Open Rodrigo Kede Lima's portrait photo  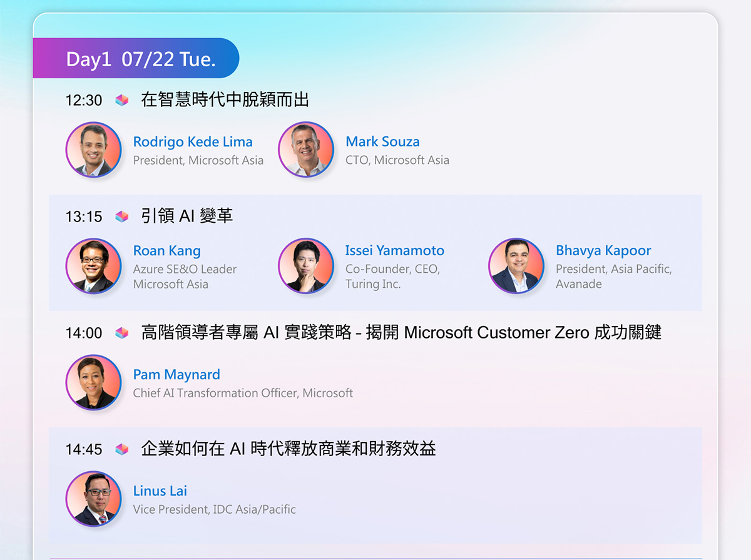pos(93,150)
